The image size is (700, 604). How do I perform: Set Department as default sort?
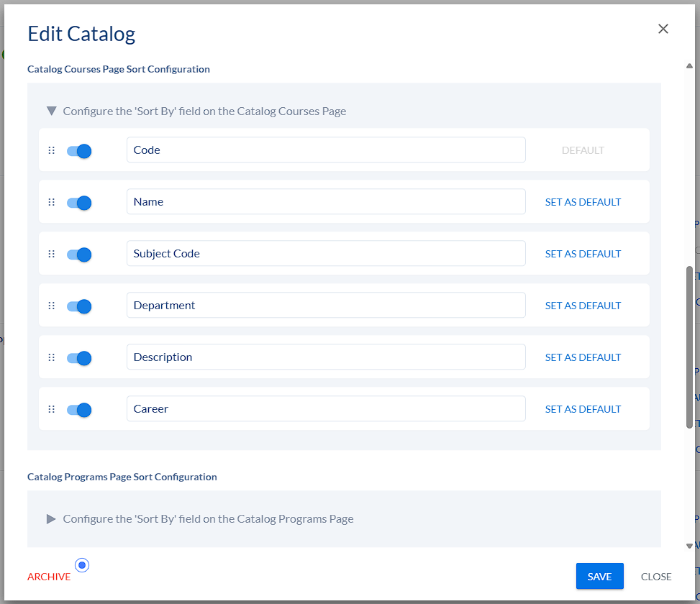coord(583,306)
